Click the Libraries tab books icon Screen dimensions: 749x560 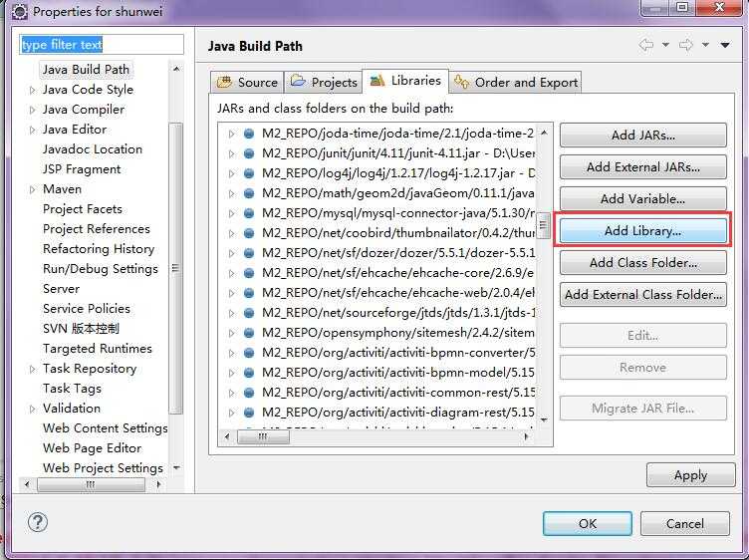[377, 81]
